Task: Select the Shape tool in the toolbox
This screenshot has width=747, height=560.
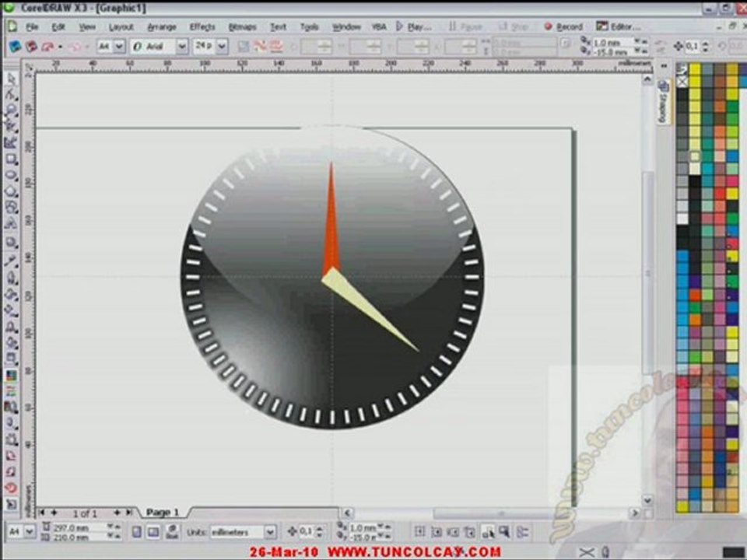Action: click(x=12, y=95)
